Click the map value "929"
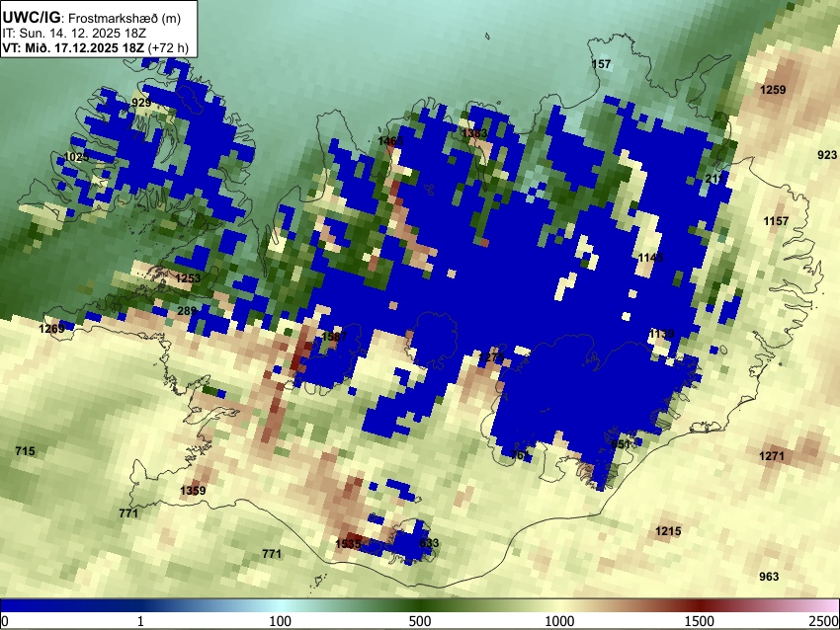Screen dimensions: 840x630 coord(141,103)
